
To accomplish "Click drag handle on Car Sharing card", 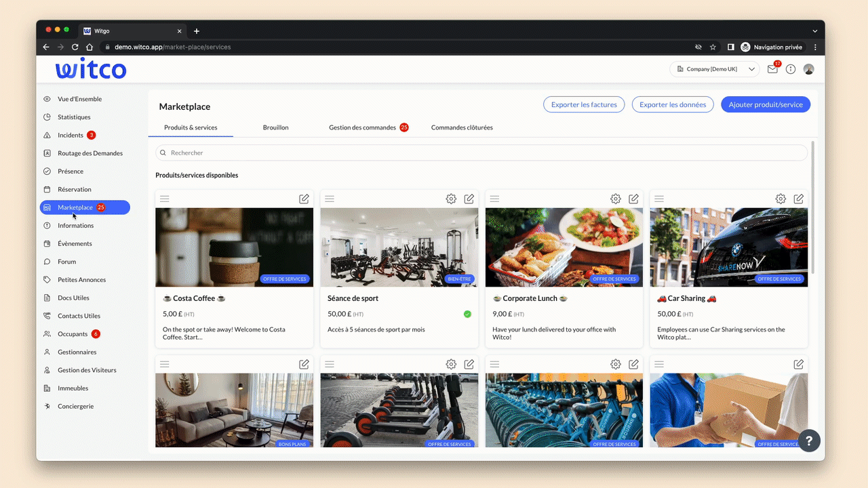I will pos(659,199).
